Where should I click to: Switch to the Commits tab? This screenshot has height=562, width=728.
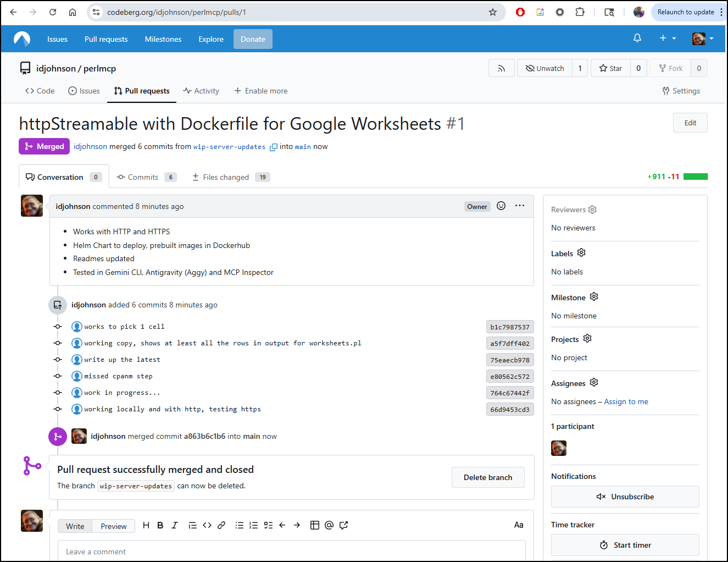(x=142, y=177)
